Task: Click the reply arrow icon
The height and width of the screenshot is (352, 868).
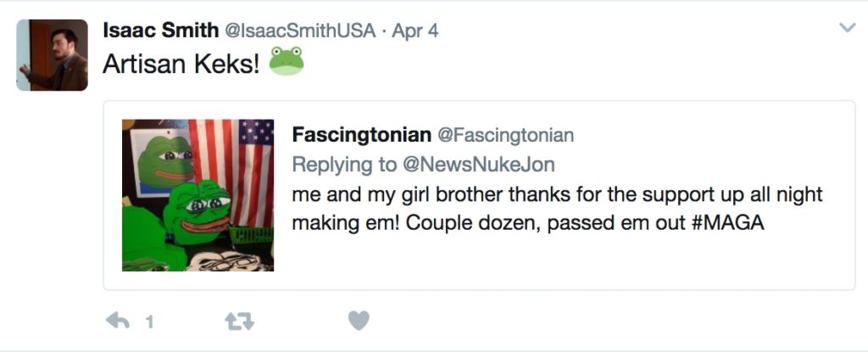Action: 116,321
